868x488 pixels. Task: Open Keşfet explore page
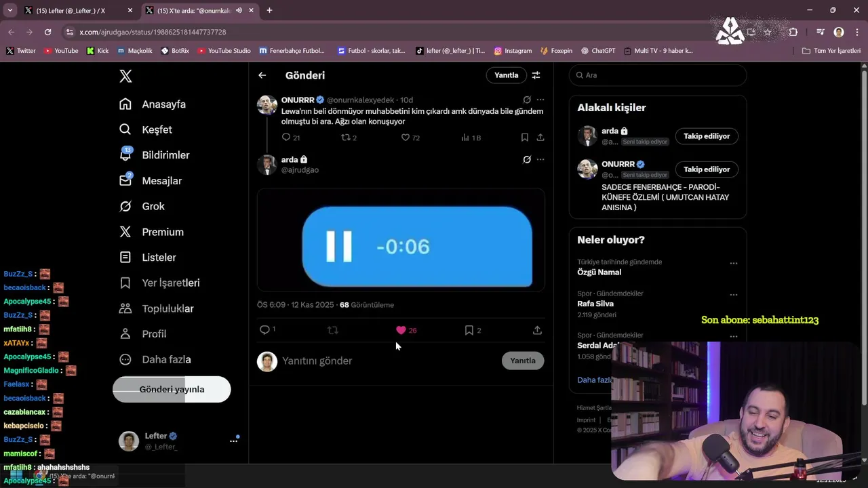(146, 129)
